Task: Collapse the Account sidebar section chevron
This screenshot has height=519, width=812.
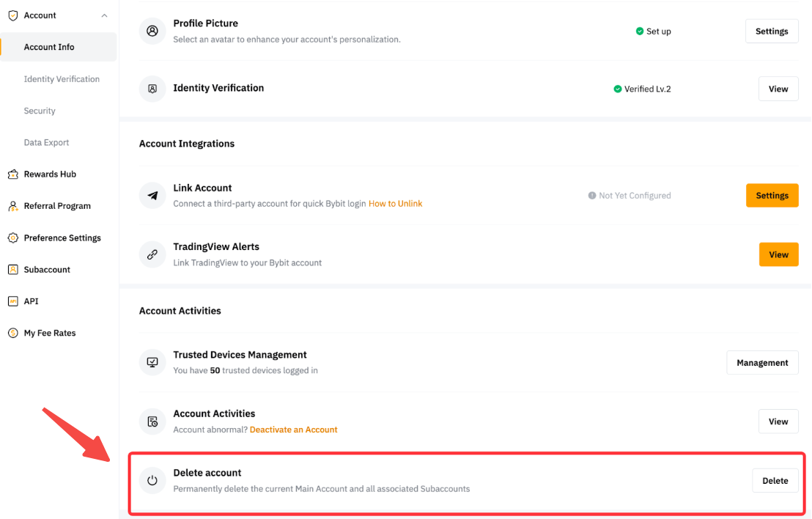Action: 104,15
